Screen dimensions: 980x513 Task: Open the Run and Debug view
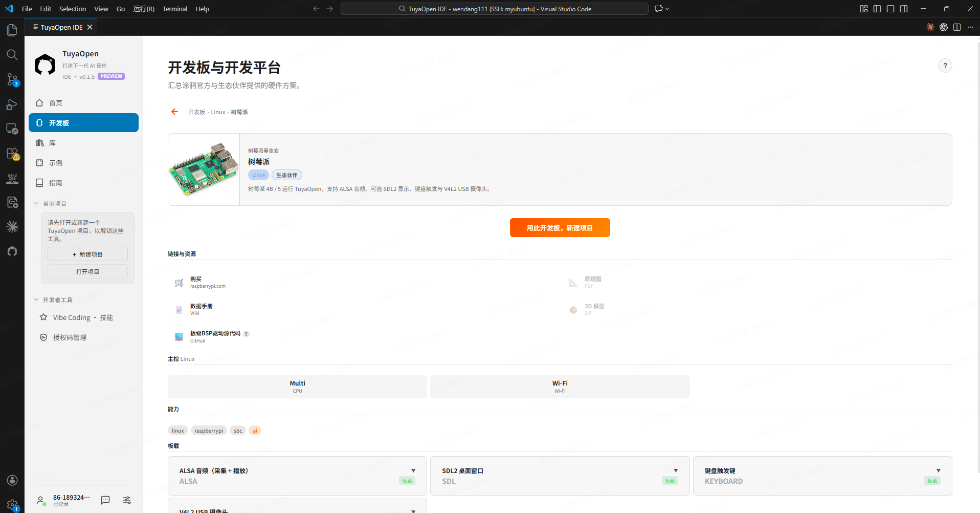point(12,104)
